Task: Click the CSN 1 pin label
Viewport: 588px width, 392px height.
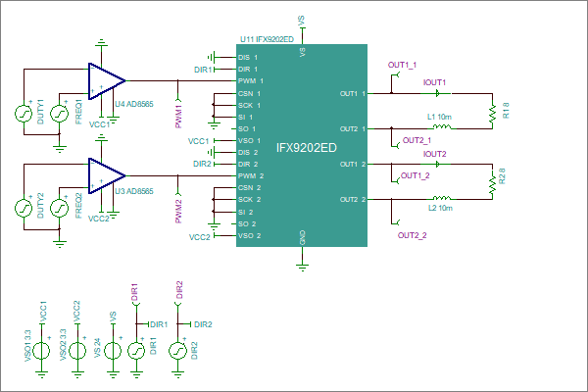Action: 249,93
